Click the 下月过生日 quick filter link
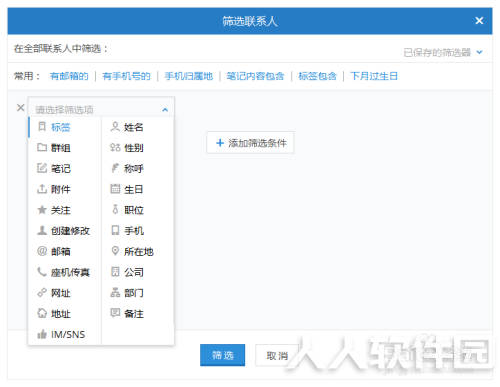The height and width of the screenshot is (387, 500). (x=374, y=76)
